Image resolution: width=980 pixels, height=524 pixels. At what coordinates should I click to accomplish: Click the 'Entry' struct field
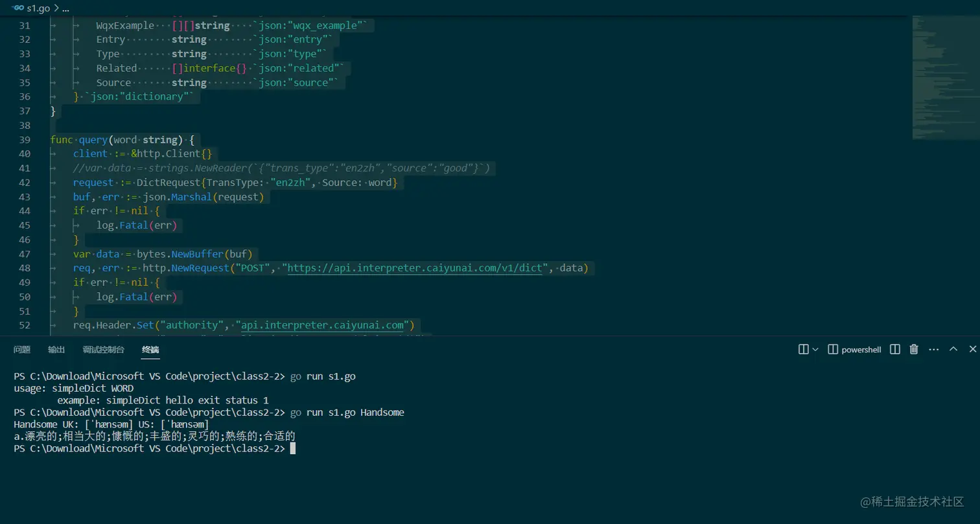click(111, 40)
